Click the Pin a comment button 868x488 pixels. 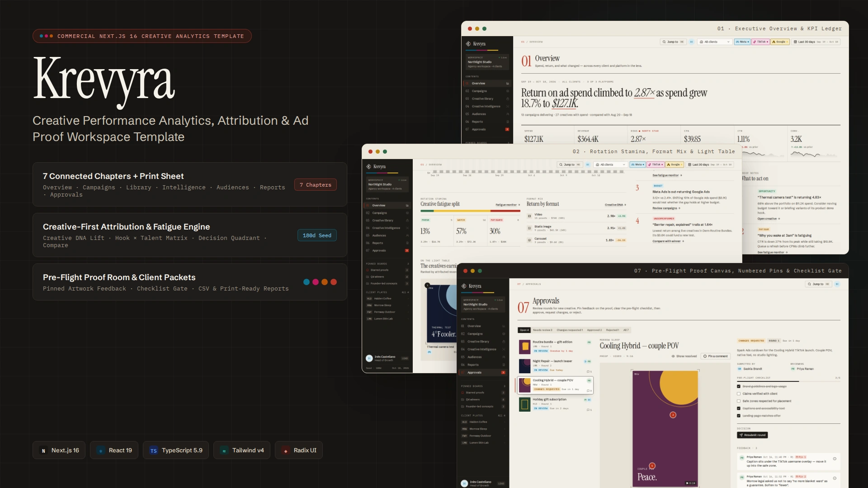pos(716,356)
